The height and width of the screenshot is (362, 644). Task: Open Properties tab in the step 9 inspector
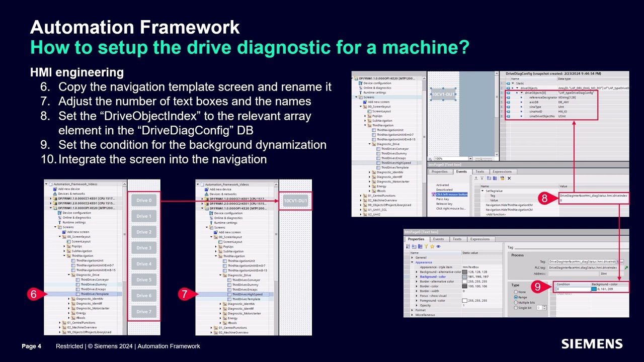point(416,239)
